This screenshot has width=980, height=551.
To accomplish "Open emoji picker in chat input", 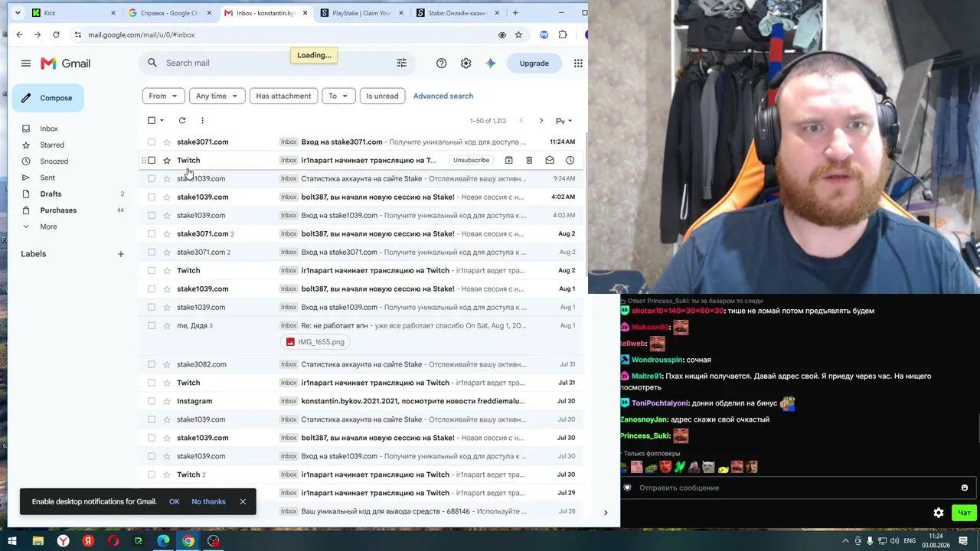I will 965,487.
